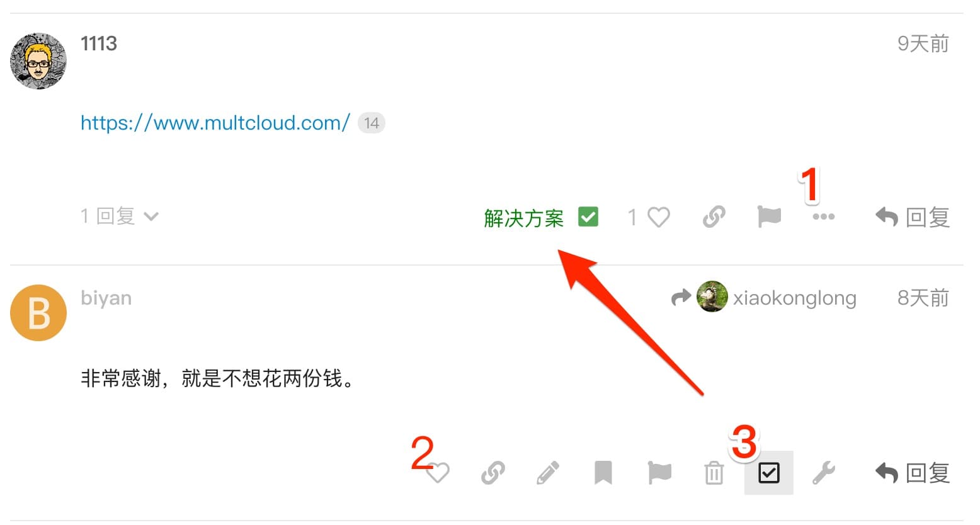This screenshot has width=980, height=525.
Task: Jump to xiaokonglong's replied-to post
Action: click(x=764, y=297)
